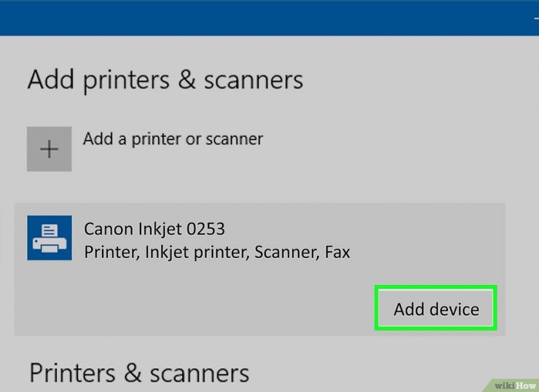Click the number '0253' in printer name

(x=205, y=229)
